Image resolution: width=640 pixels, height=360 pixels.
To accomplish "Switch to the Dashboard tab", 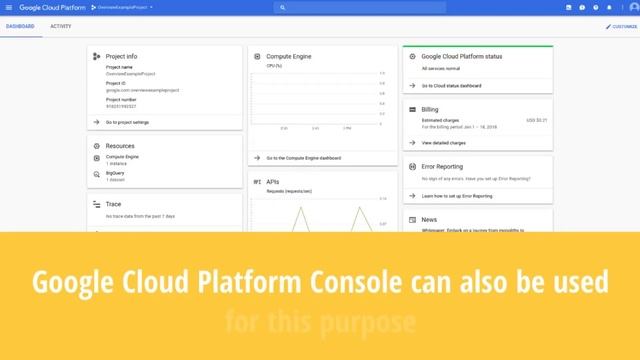I will (20, 27).
